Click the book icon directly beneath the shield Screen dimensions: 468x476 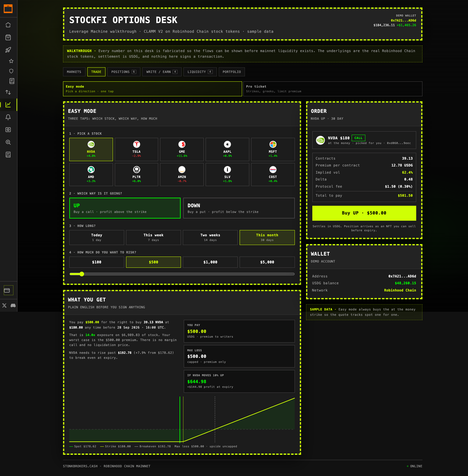(12, 81)
